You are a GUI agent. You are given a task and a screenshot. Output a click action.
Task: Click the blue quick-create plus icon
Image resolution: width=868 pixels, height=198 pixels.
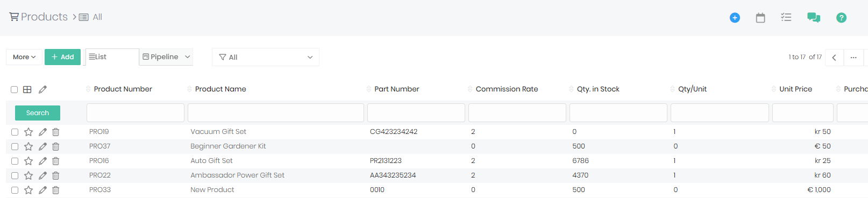735,18
